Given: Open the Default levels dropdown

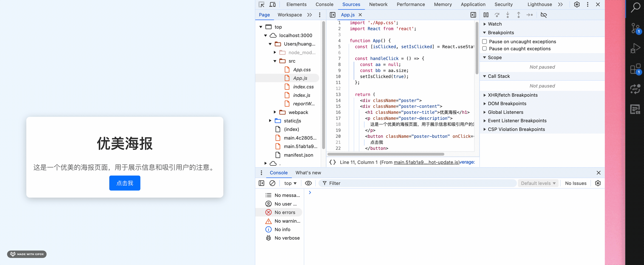Looking at the screenshot, I should [x=538, y=183].
